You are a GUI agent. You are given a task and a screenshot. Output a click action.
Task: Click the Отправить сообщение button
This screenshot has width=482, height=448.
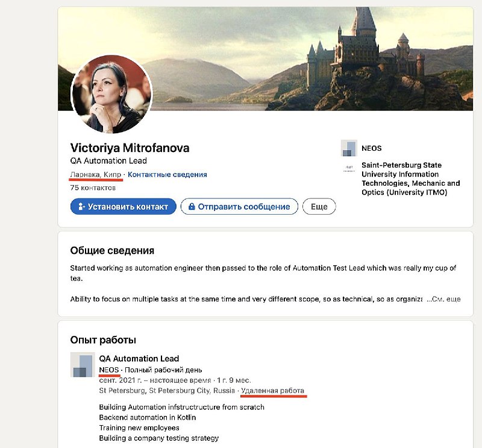point(239,206)
